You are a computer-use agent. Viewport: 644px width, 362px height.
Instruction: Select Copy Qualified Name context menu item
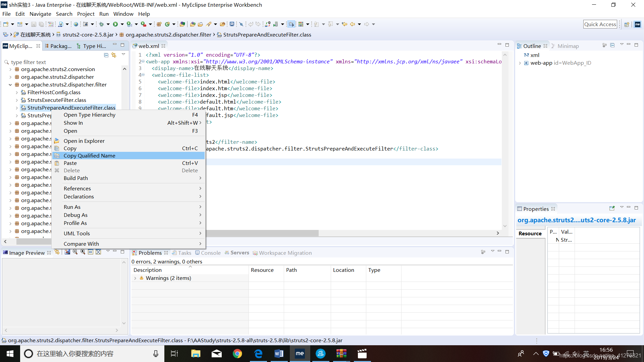click(x=89, y=155)
